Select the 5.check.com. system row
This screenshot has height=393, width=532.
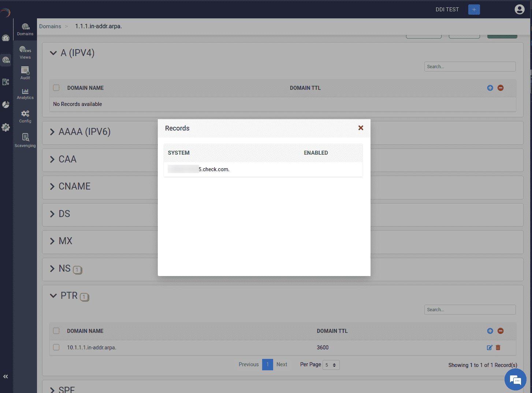[x=263, y=169]
